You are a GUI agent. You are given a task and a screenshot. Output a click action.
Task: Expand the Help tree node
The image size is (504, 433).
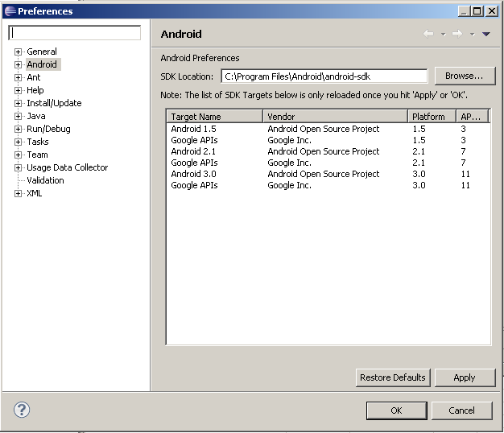[18, 90]
